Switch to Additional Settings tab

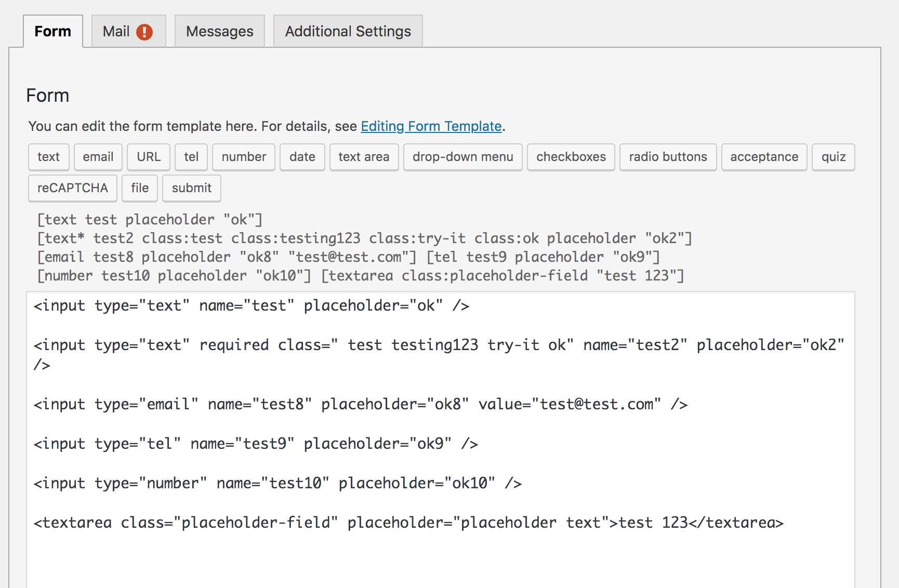coord(348,31)
